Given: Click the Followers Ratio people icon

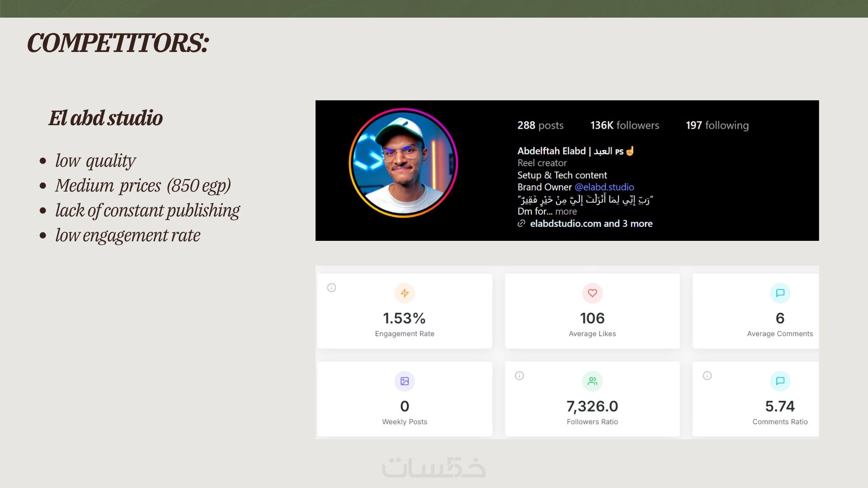Looking at the screenshot, I should click(592, 381).
